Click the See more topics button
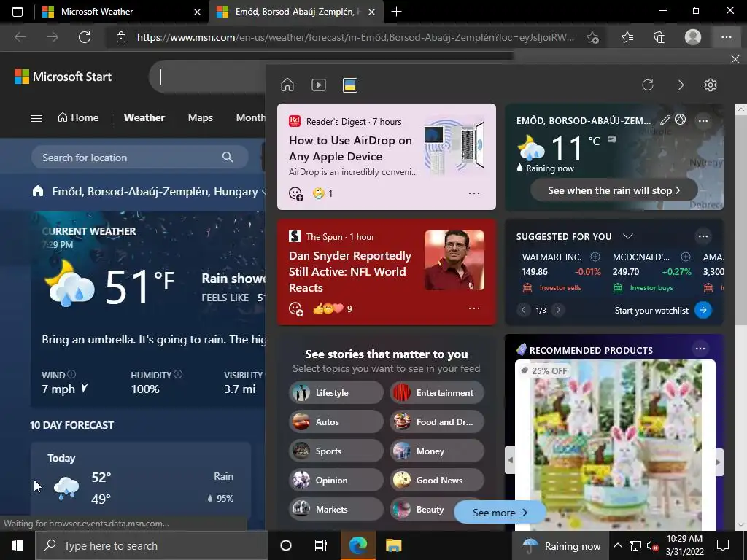 [x=500, y=513]
